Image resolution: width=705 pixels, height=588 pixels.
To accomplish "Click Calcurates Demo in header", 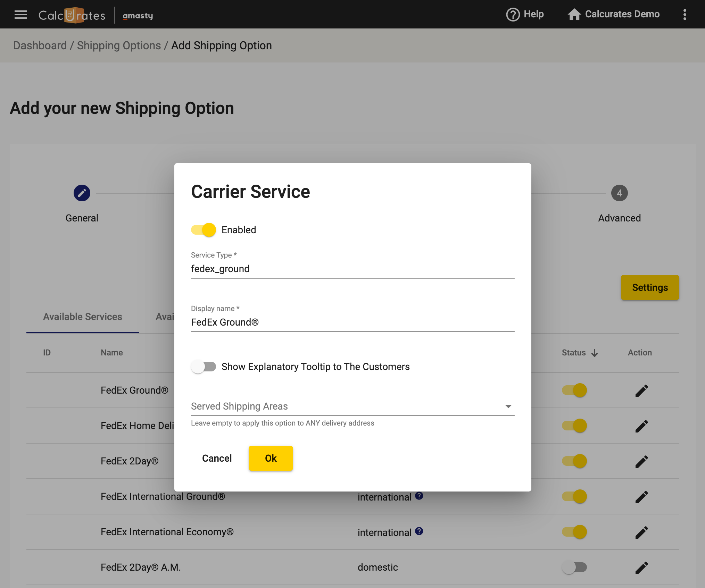I will point(622,14).
